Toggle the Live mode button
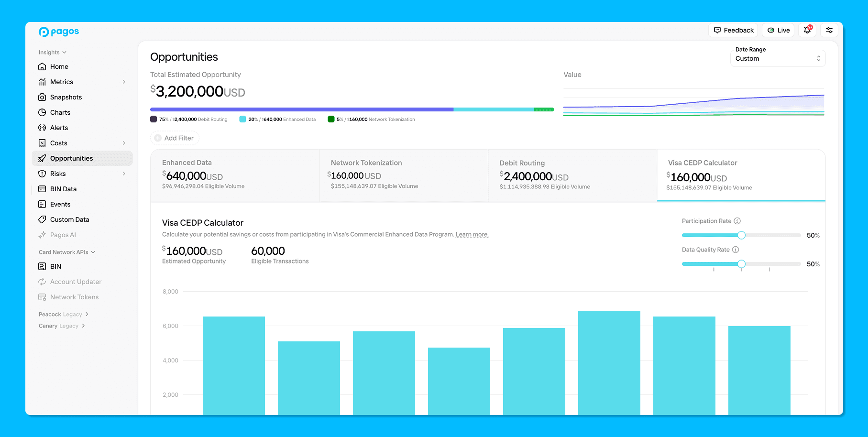 tap(778, 30)
